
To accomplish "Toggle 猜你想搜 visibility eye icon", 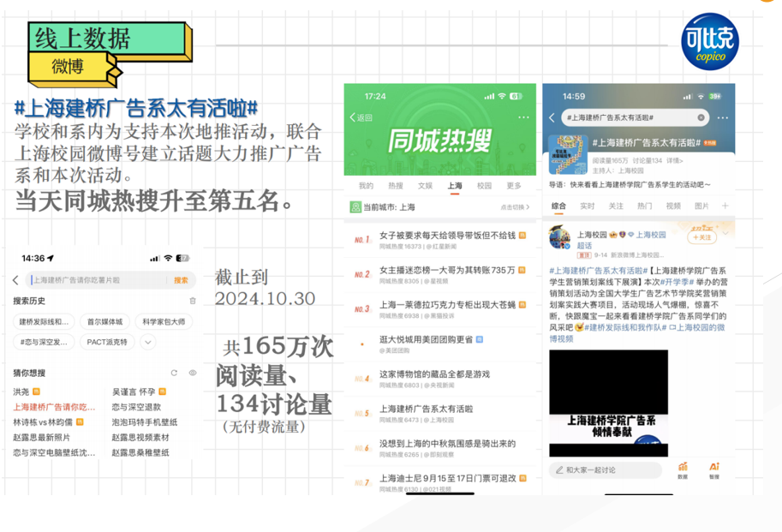I will [193, 373].
